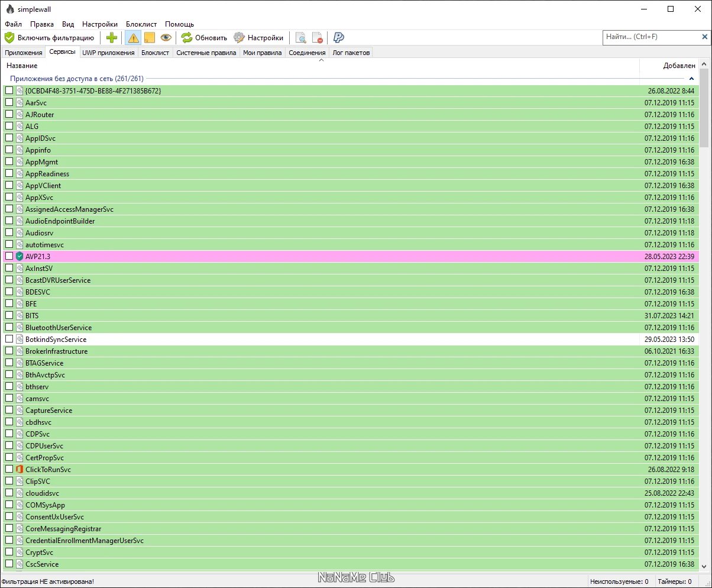This screenshot has width=712, height=588.
Task: Click the service icon beside bthserv
Action: 20,386
